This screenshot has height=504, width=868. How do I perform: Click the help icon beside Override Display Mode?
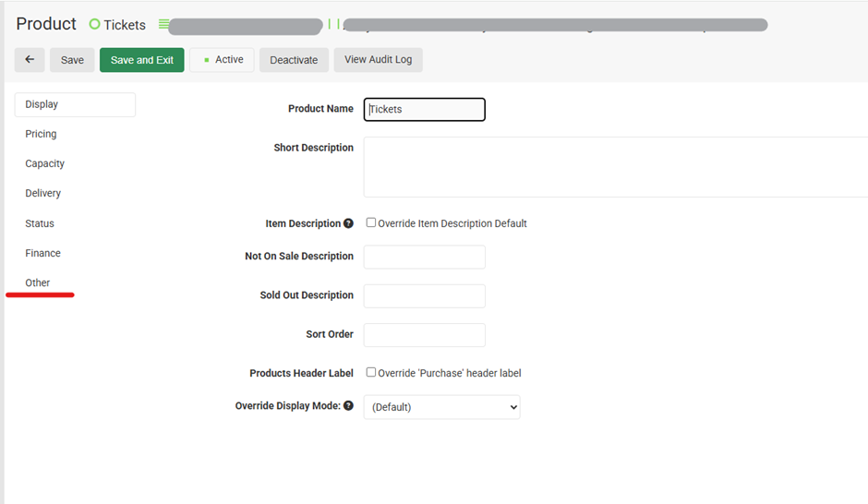click(x=348, y=405)
